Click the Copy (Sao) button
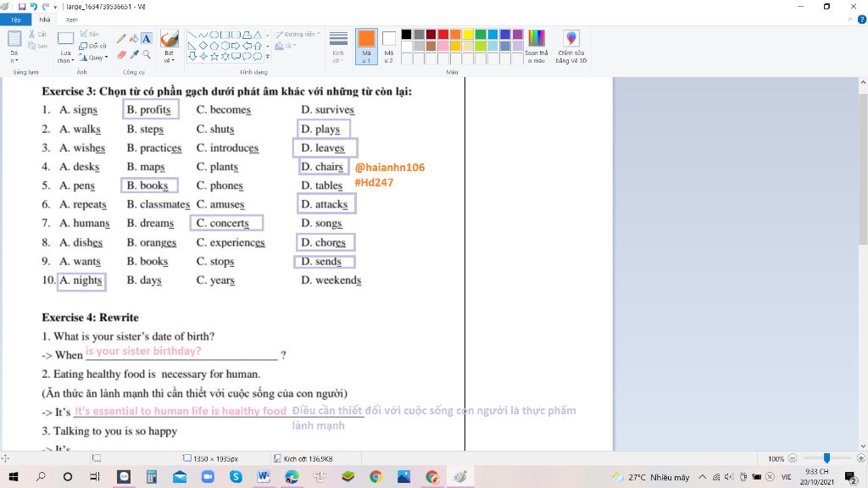Screen dimensions: 868x488 tap(37, 46)
